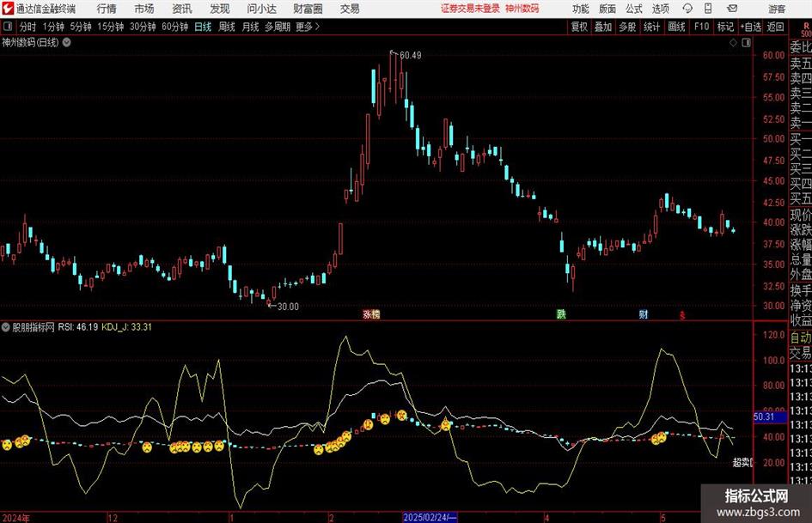The image size is (812, 523).
Task: Switch to 月线 monthly period
Action: point(251,27)
